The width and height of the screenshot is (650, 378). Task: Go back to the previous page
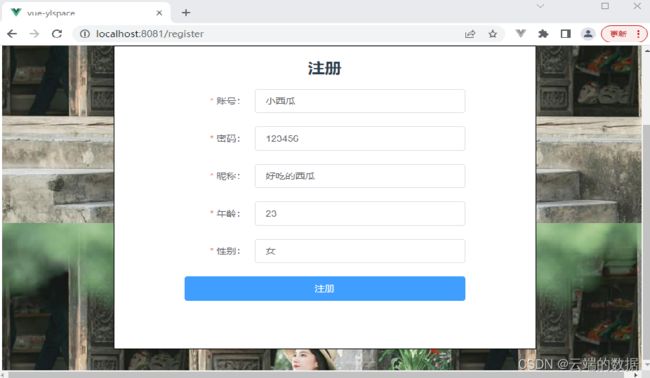tap(12, 34)
